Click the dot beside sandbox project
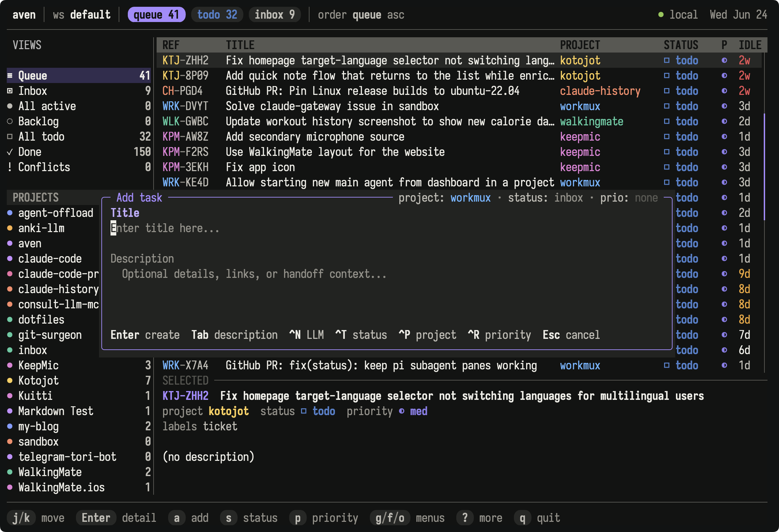Screen dimensions: 779x532 tap(10, 442)
